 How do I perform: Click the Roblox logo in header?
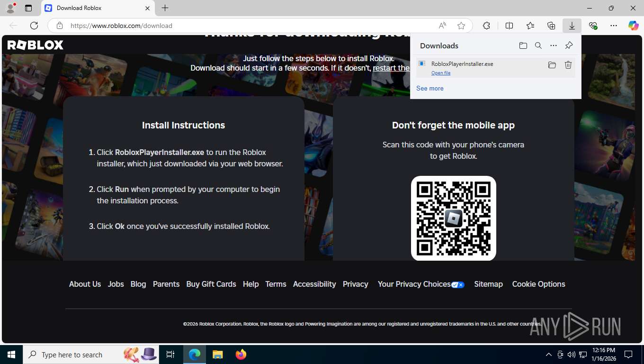36,45
